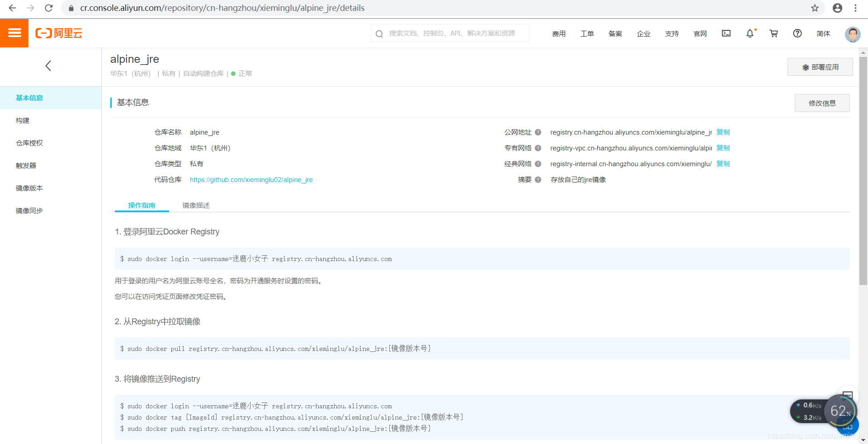
Task: Copy the 经典网络 registry-internal address
Action: coord(723,164)
